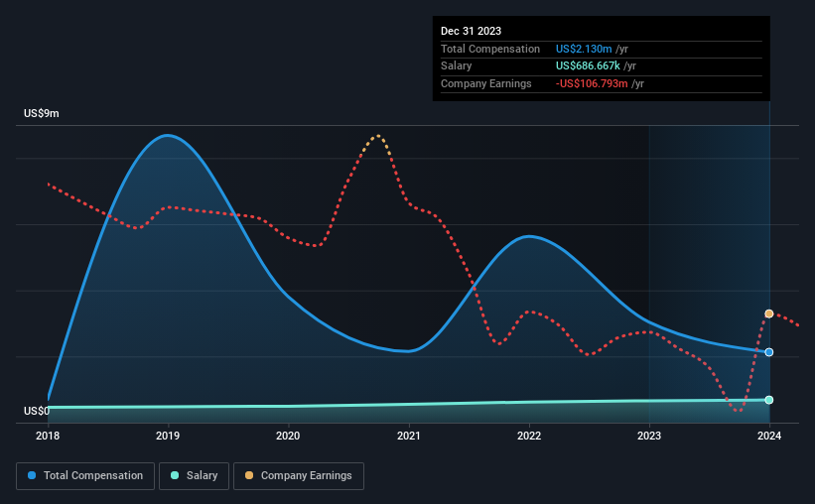Click the Dec 31 2023 tooltip date

click(471, 31)
